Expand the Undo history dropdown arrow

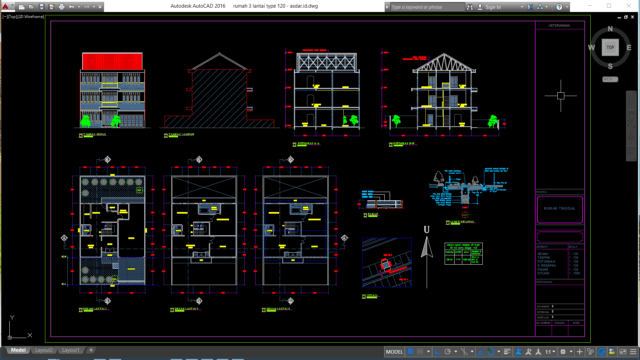click(79, 7)
